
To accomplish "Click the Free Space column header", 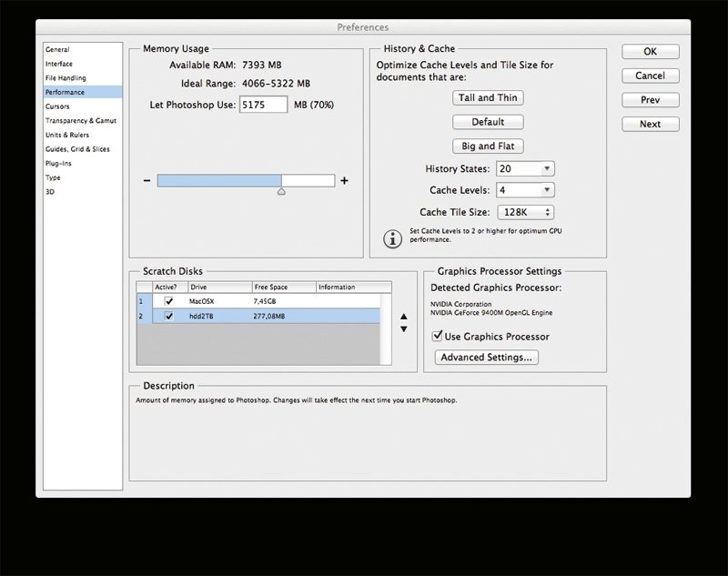I will coord(284,288).
